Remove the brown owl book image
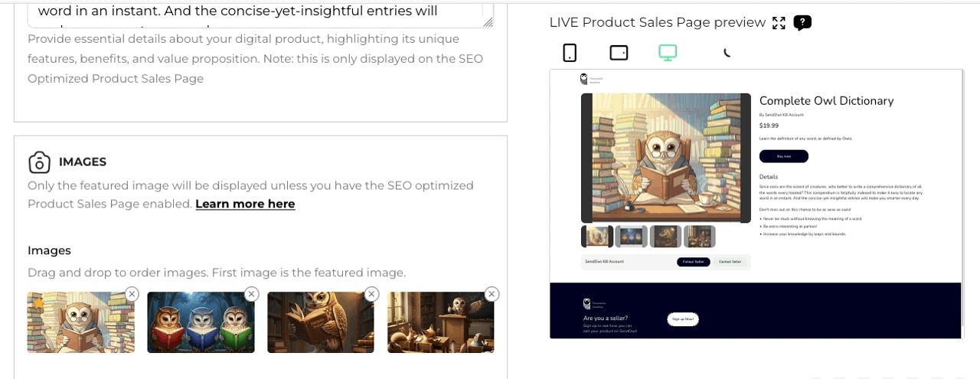Image resolution: width=980 pixels, height=379 pixels. [371, 294]
